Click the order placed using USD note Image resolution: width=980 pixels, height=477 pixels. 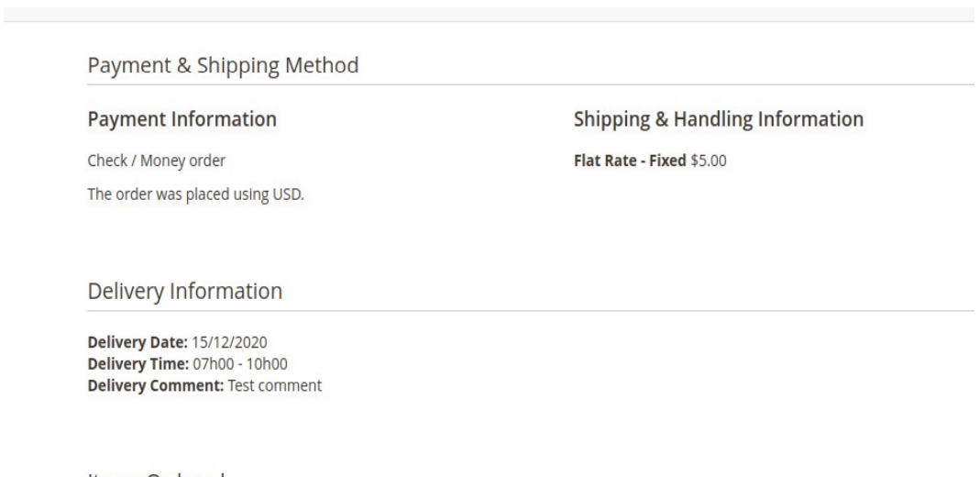coord(194,193)
